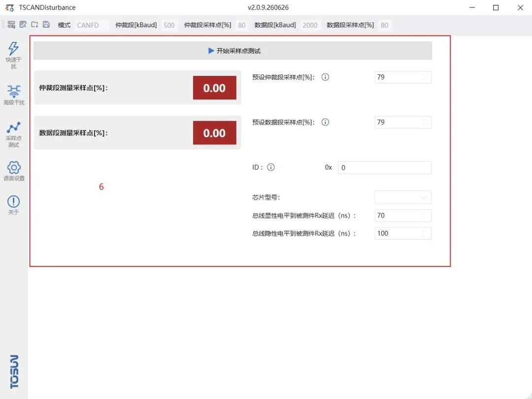The width and height of the screenshot is (532, 399).
Task: Click info icon next to 预设数据段采样点
Action: (325, 122)
